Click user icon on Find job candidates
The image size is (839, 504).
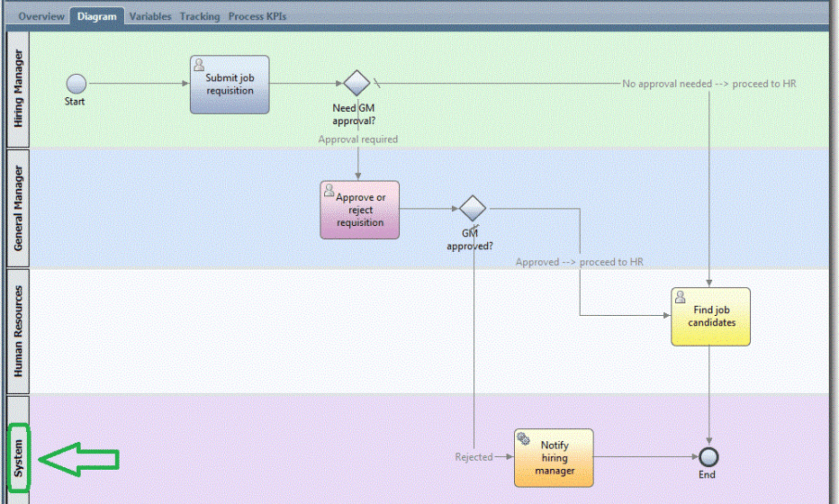pyautogui.click(x=681, y=297)
